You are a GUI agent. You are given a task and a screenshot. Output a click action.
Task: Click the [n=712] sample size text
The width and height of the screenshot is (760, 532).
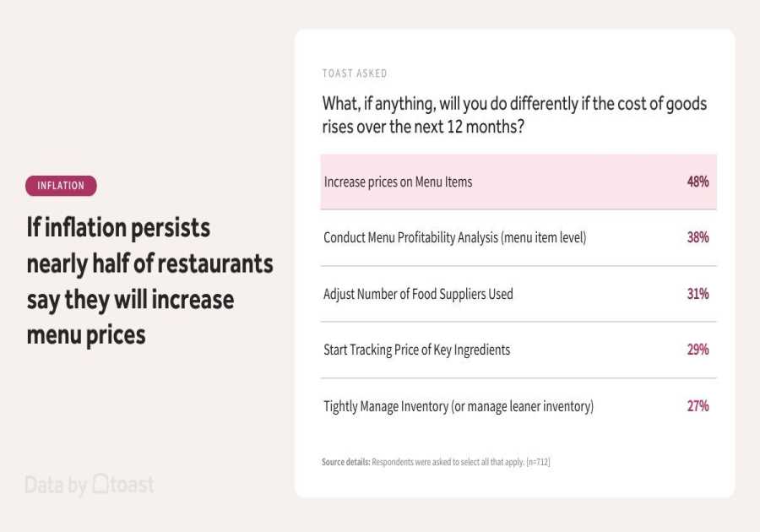(538, 462)
